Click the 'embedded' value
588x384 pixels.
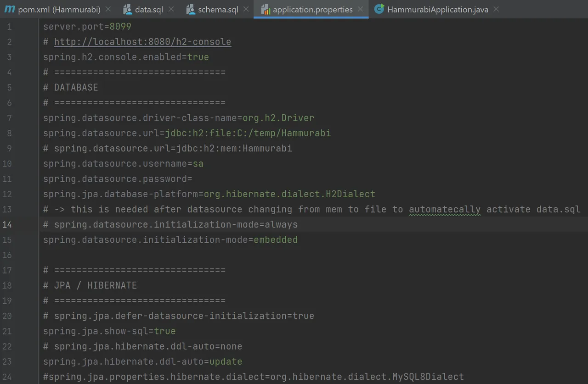[276, 239]
